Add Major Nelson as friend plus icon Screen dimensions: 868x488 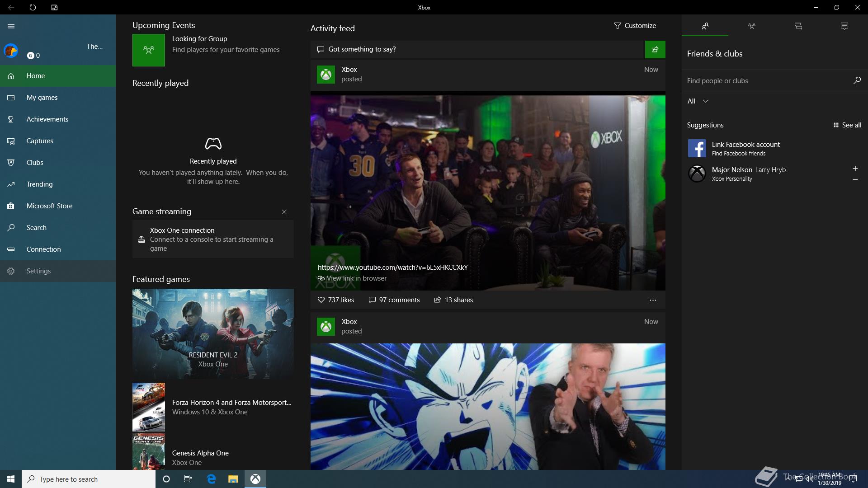855,169
